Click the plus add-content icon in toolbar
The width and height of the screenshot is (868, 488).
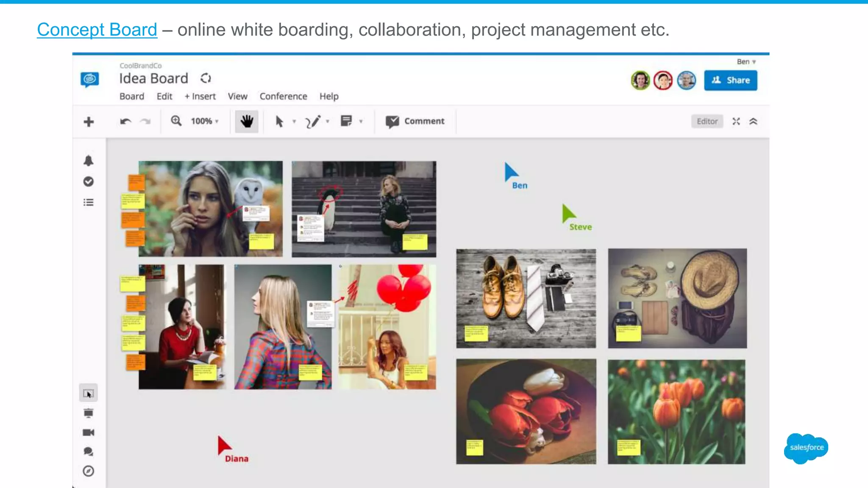coord(89,122)
